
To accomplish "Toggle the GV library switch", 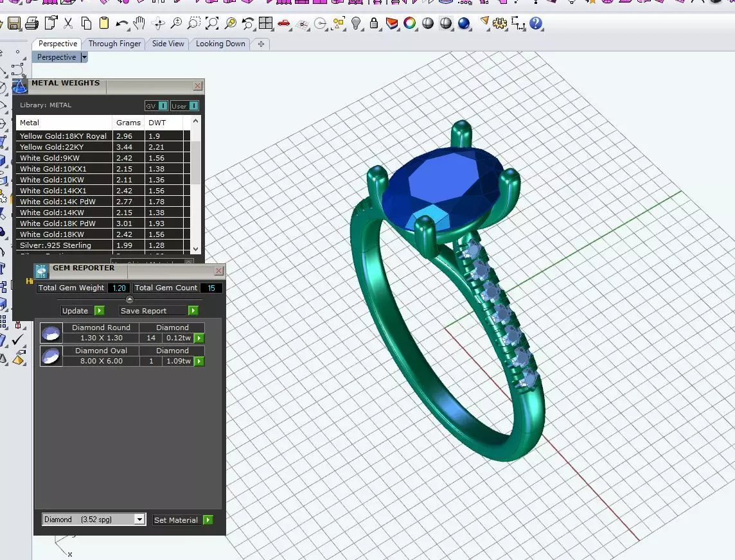I will [163, 106].
